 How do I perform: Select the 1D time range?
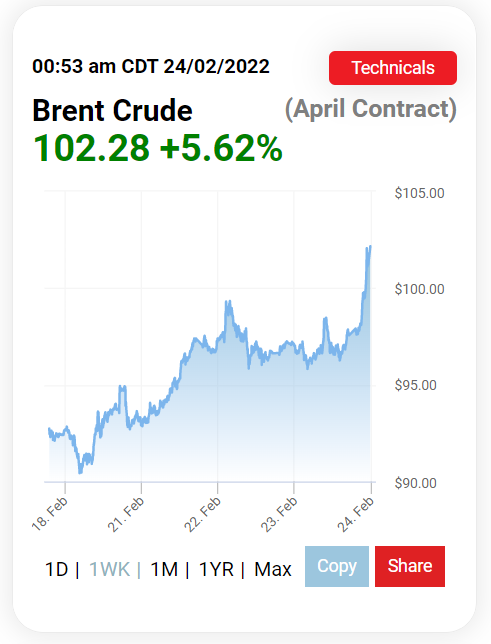click(x=56, y=569)
